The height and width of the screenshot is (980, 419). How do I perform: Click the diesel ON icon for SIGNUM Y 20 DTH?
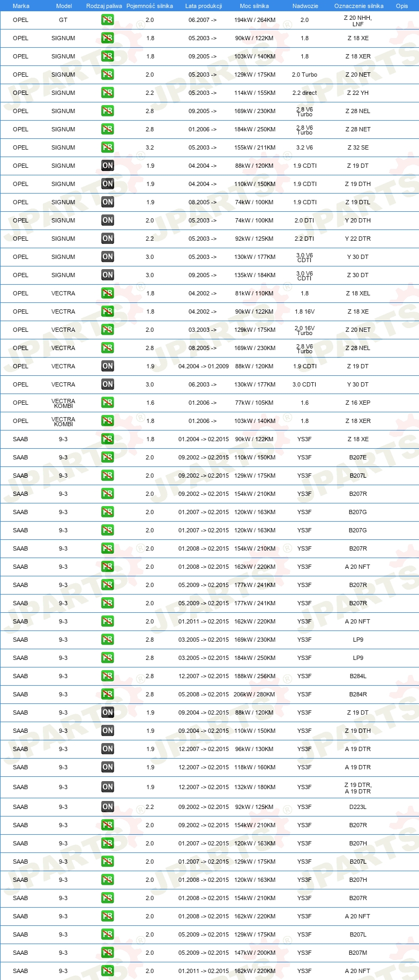108,220
